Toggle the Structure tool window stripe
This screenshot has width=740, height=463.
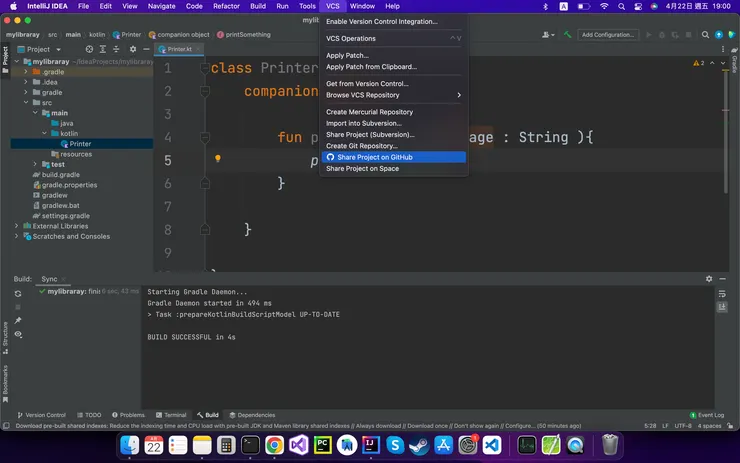click(x=5, y=335)
